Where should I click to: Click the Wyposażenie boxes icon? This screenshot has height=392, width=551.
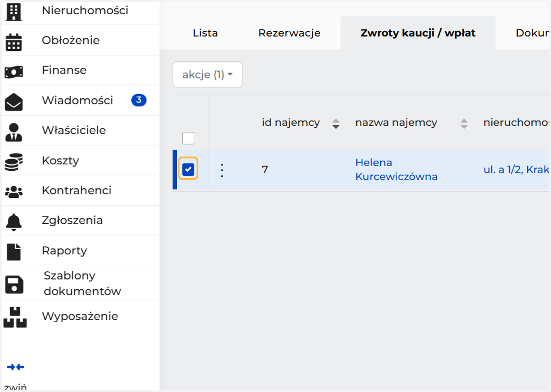(x=15, y=318)
